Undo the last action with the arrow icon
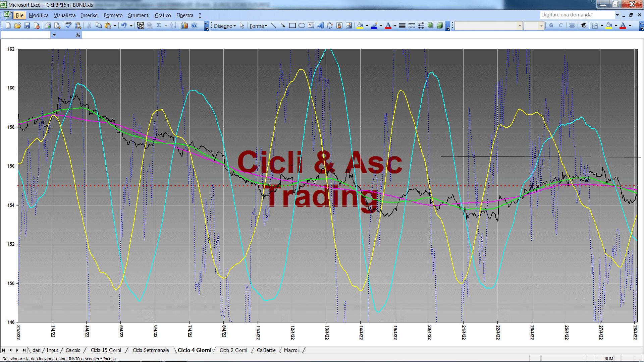The width and height of the screenshot is (644, 362). [x=124, y=25]
